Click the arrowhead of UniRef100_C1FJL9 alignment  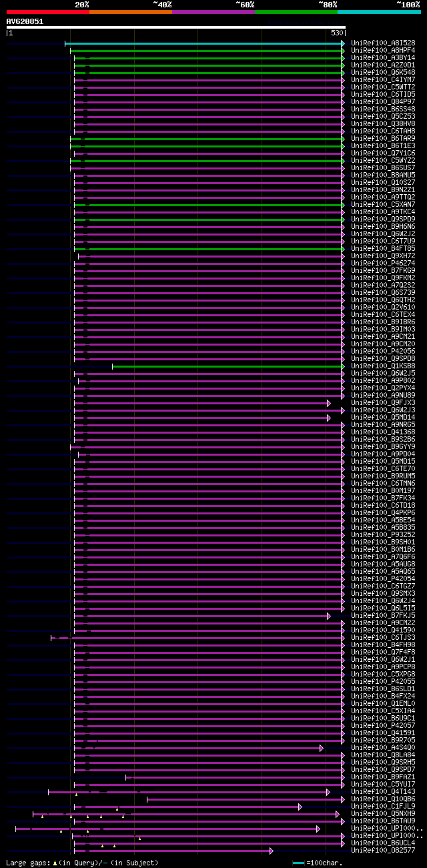pos(299,806)
